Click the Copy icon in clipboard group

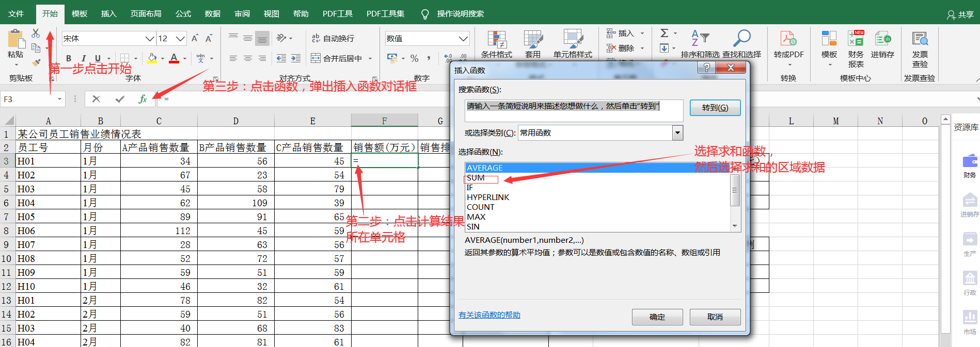click(36, 48)
